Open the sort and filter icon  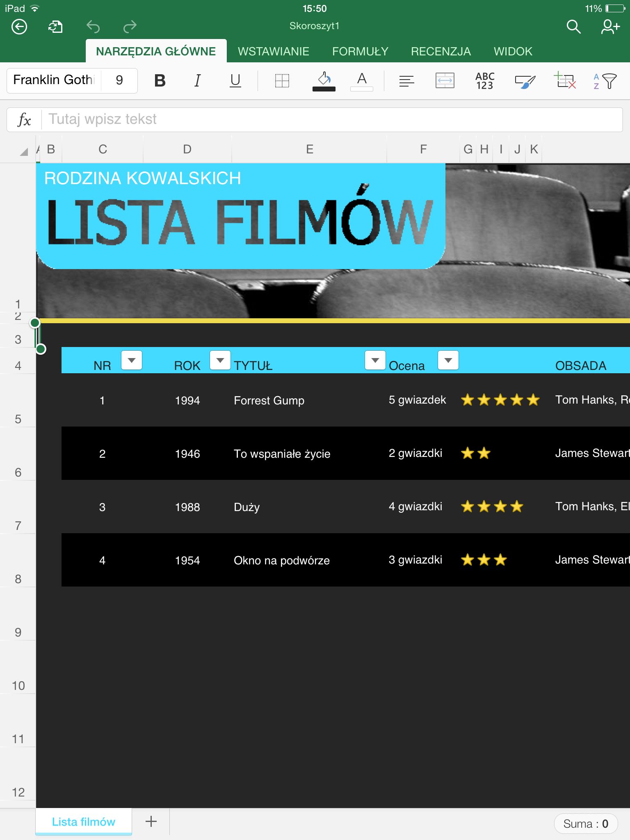(605, 81)
